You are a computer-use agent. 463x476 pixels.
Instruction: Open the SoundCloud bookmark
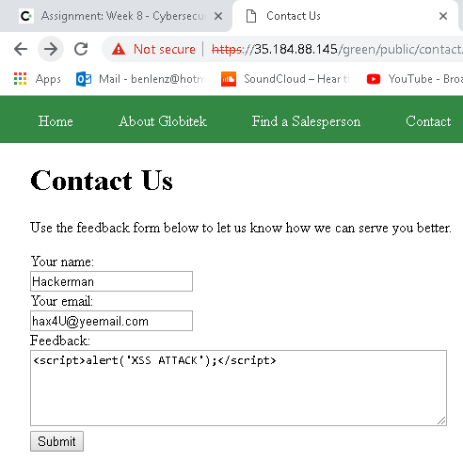point(285,79)
